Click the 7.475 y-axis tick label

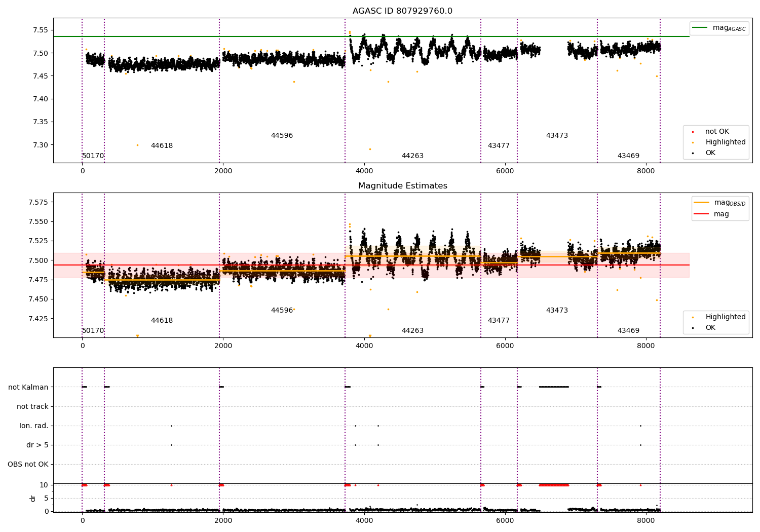[x=38, y=280]
